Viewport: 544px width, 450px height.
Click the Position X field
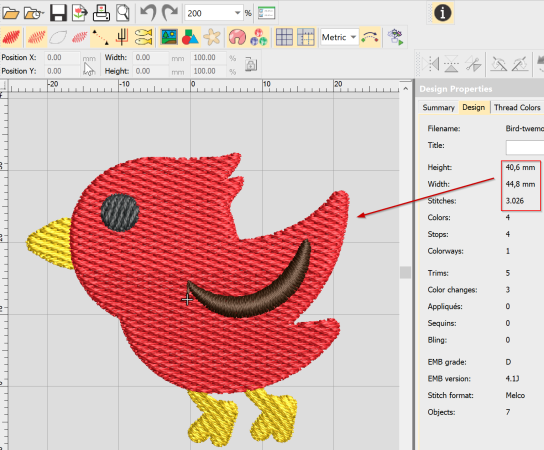(62, 57)
